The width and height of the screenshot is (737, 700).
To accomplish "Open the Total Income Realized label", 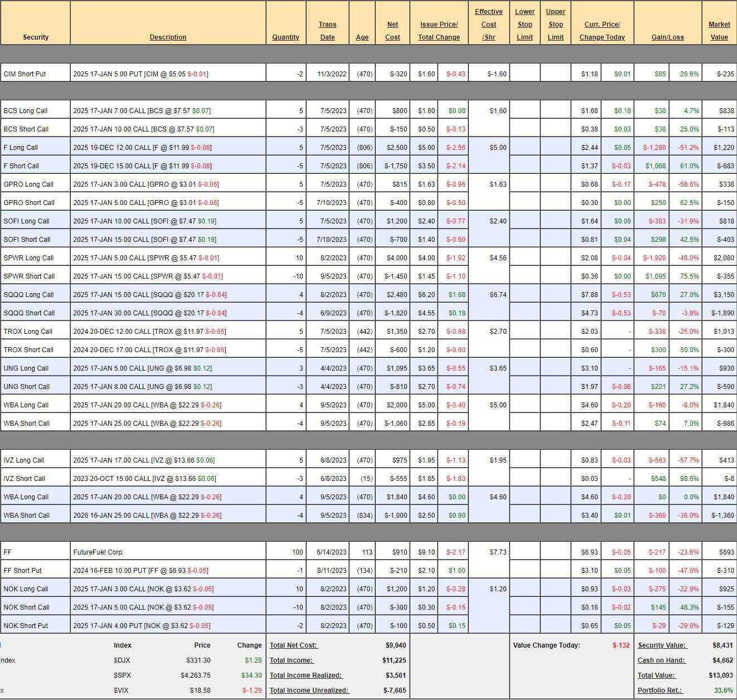I will click(306, 675).
